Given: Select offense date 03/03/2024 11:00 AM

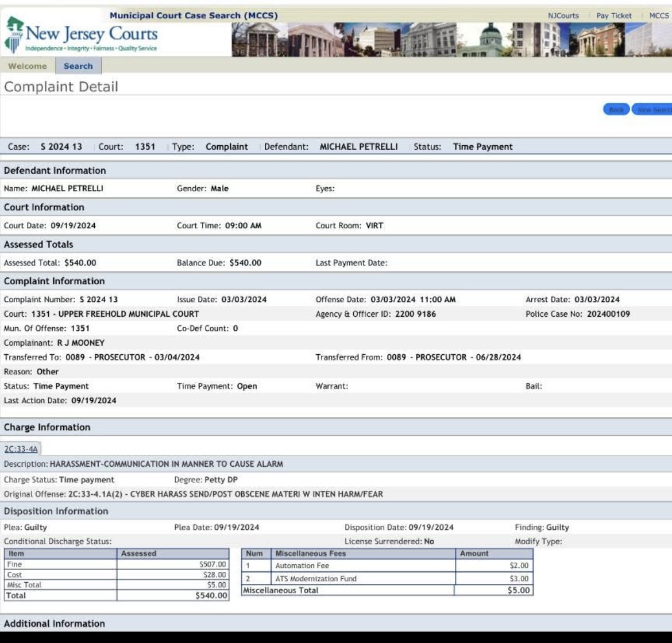Looking at the screenshot, I should 413,300.
